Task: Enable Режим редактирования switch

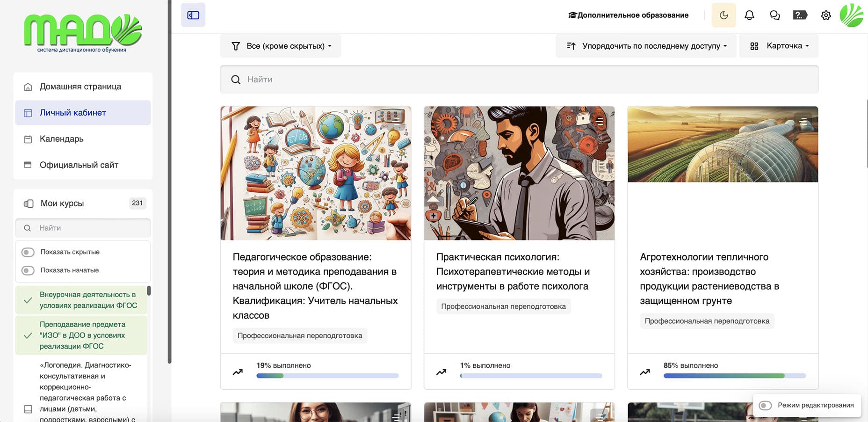Action: coord(765,405)
